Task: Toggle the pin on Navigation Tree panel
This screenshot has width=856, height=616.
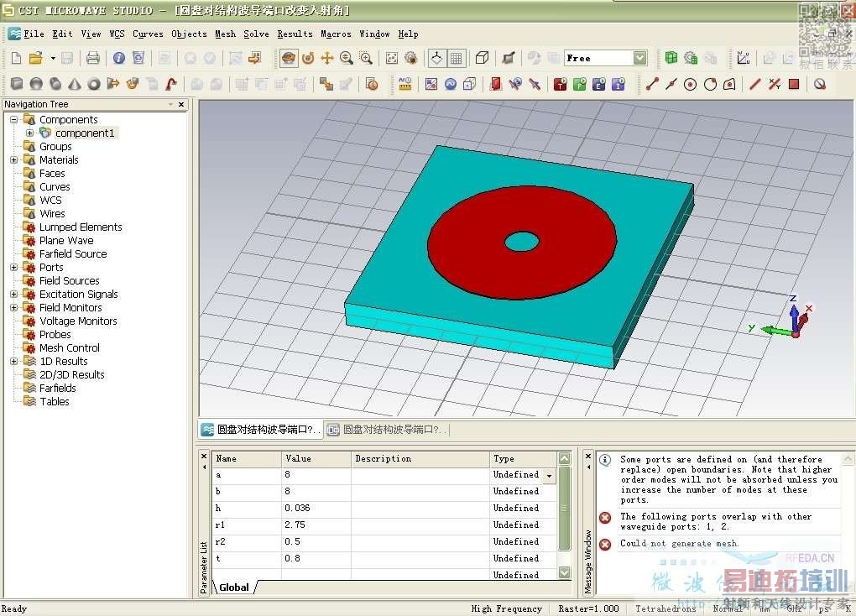Action: click(x=170, y=104)
